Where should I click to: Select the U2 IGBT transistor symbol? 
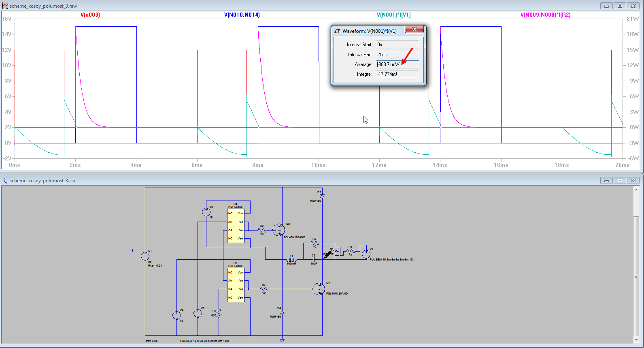(278, 230)
